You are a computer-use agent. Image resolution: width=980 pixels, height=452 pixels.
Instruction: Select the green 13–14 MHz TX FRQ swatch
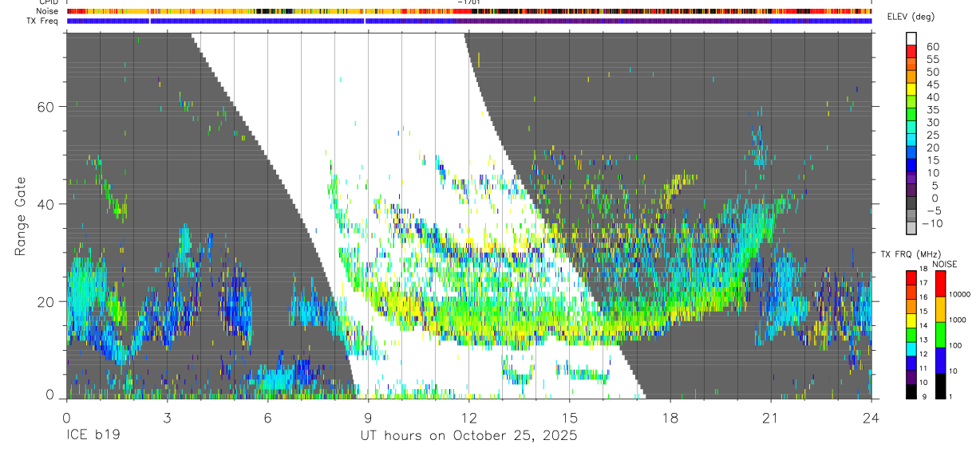(912, 335)
